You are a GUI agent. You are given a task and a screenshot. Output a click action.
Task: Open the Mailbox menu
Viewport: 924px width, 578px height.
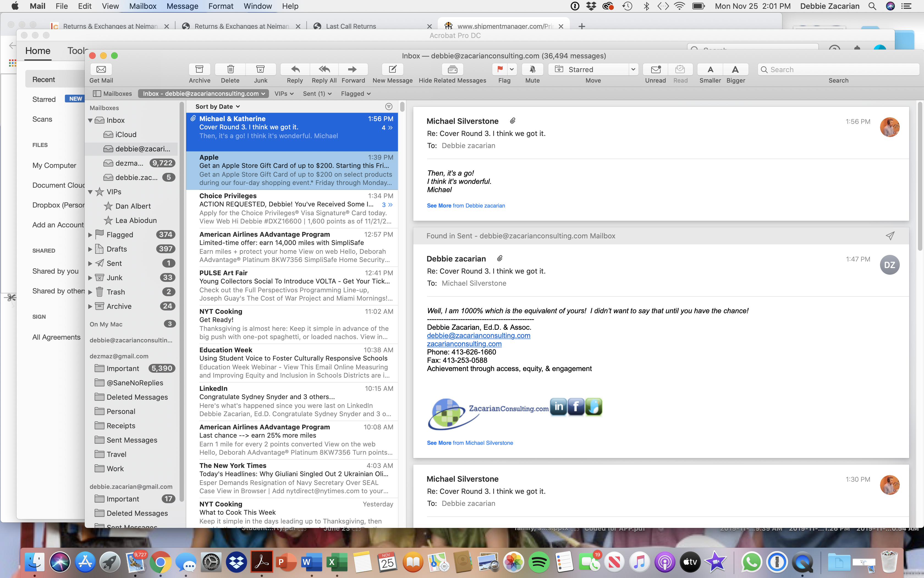coord(142,6)
